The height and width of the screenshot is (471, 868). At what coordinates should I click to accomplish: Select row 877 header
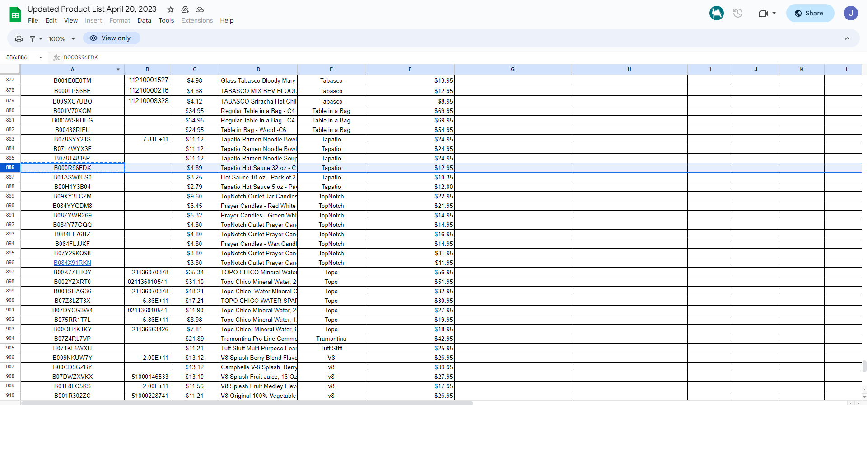click(10, 80)
